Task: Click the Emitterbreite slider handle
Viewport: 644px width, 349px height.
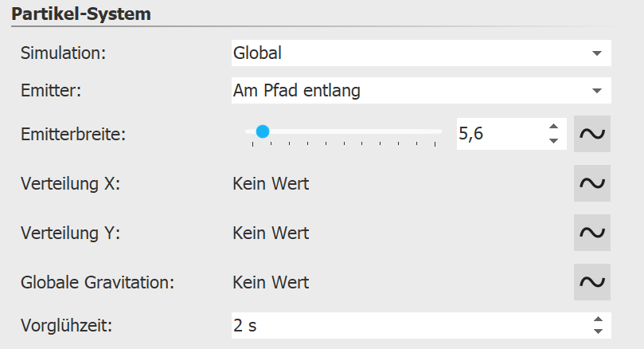Action: click(262, 131)
